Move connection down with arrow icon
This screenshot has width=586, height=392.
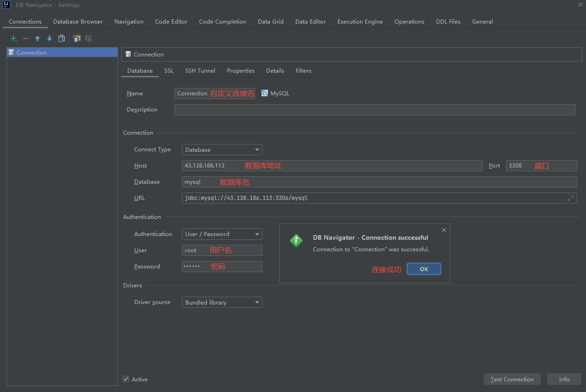click(x=50, y=38)
